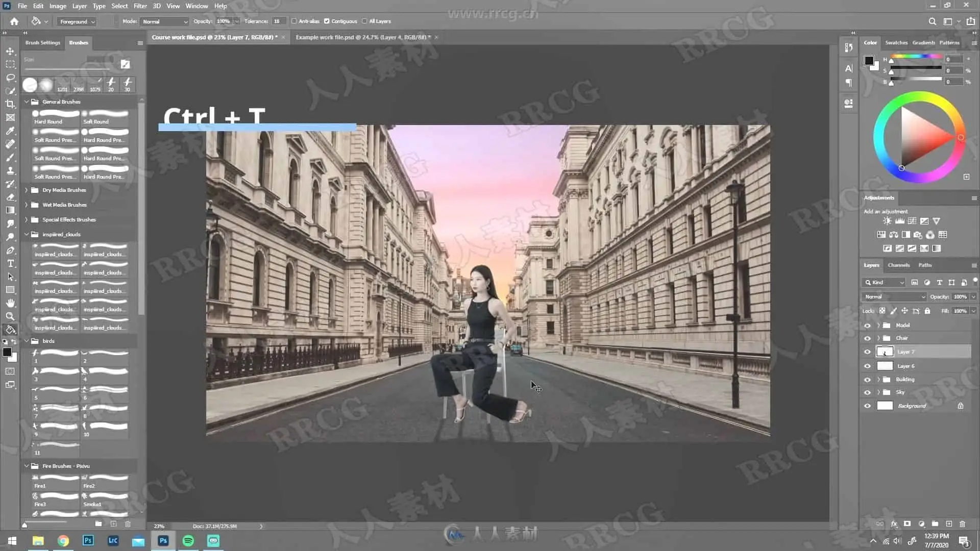The image size is (980, 551).
Task: Select the Eraser tool
Action: [10, 197]
